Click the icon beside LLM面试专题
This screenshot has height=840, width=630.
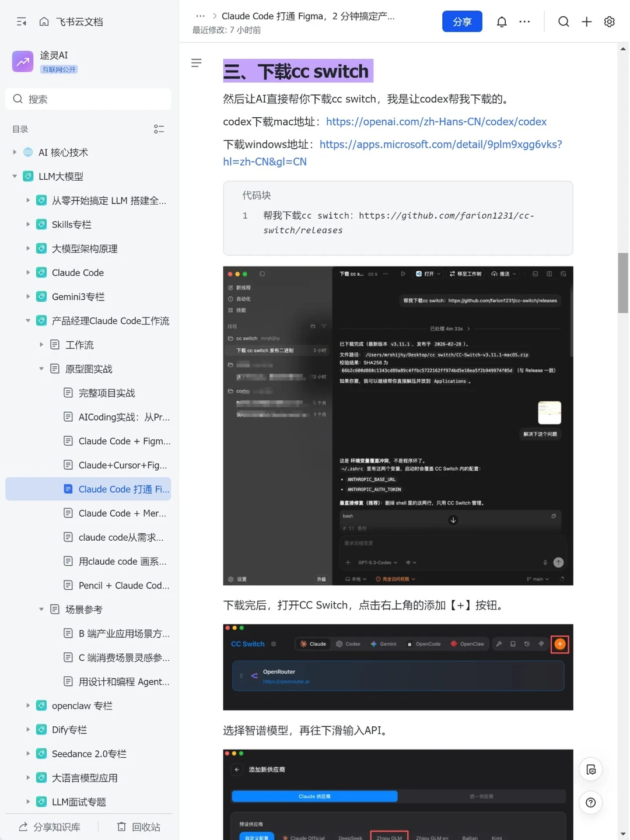coord(41,801)
